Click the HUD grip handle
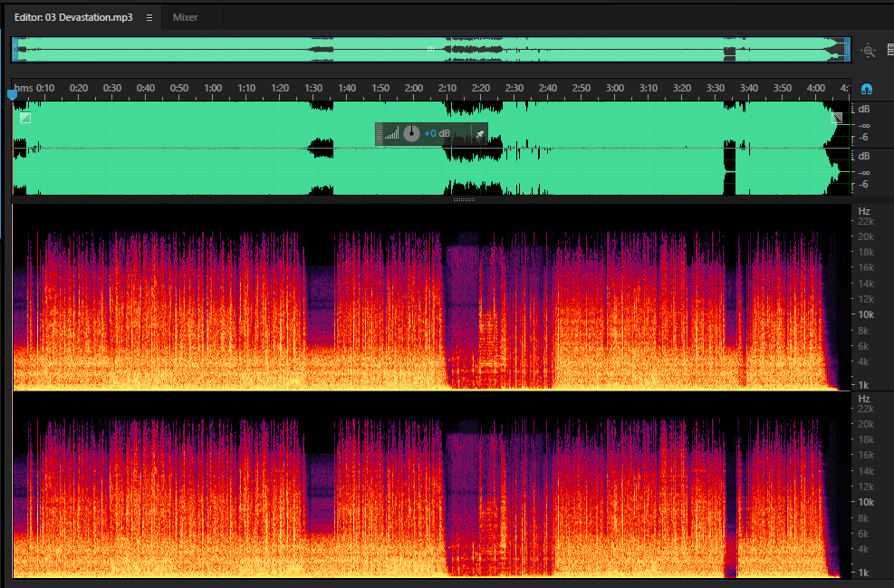894x588 pixels. [x=380, y=134]
